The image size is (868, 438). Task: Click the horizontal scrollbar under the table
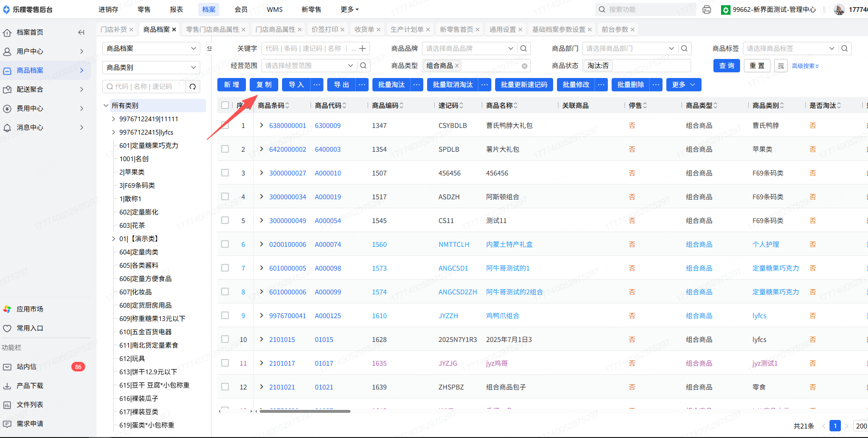[x=304, y=411]
